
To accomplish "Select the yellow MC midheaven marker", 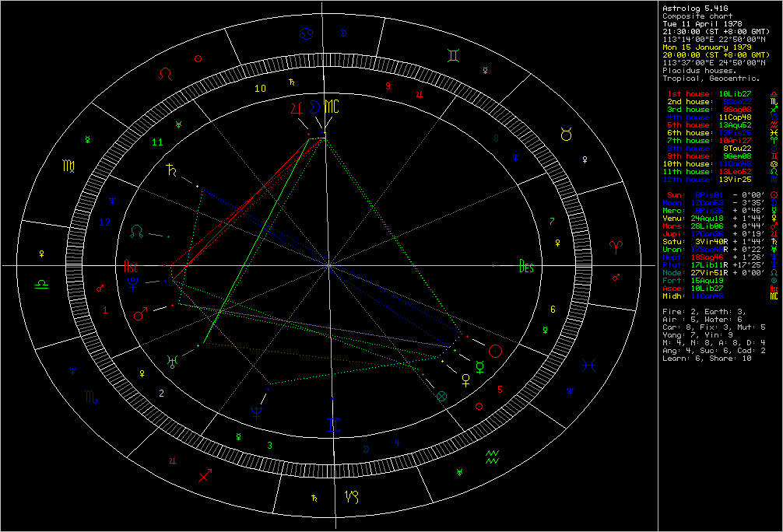I will (x=332, y=106).
